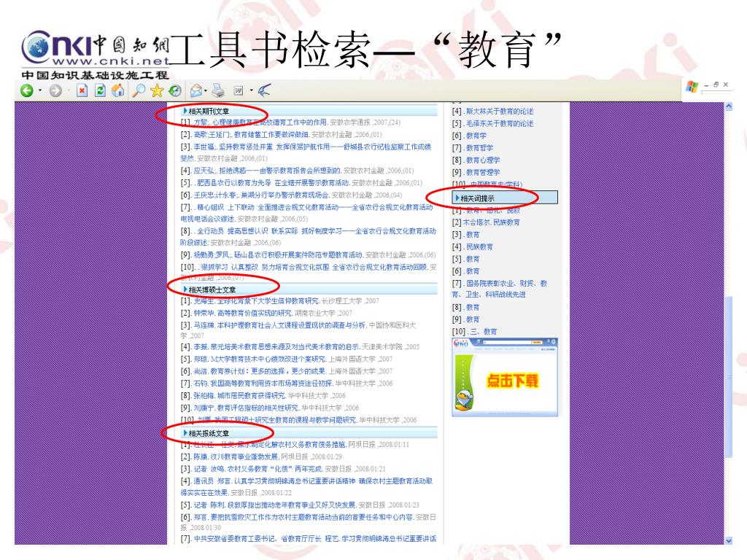The width and height of the screenshot is (747, 560).
Task: Open related term [10] 三、教育
Action: pos(484,332)
